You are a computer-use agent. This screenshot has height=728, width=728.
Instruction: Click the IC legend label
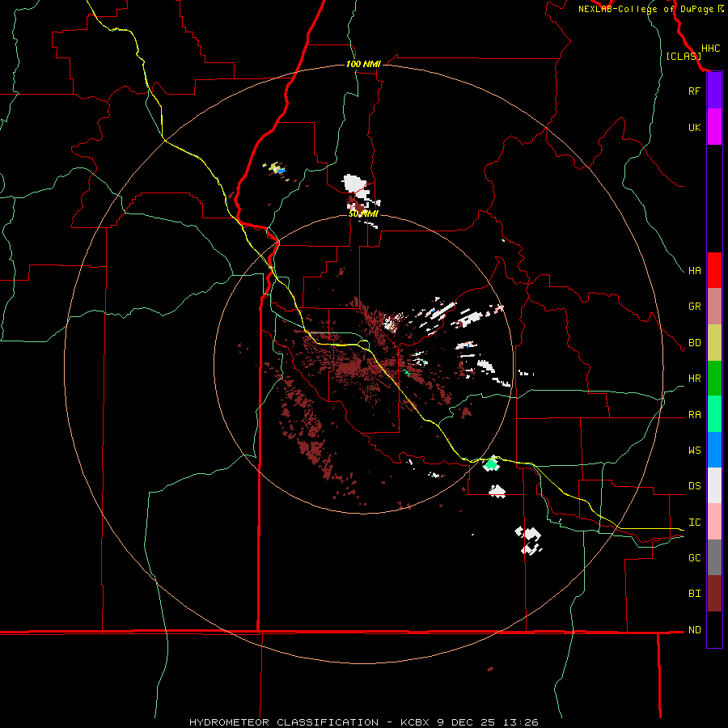[x=694, y=523]
